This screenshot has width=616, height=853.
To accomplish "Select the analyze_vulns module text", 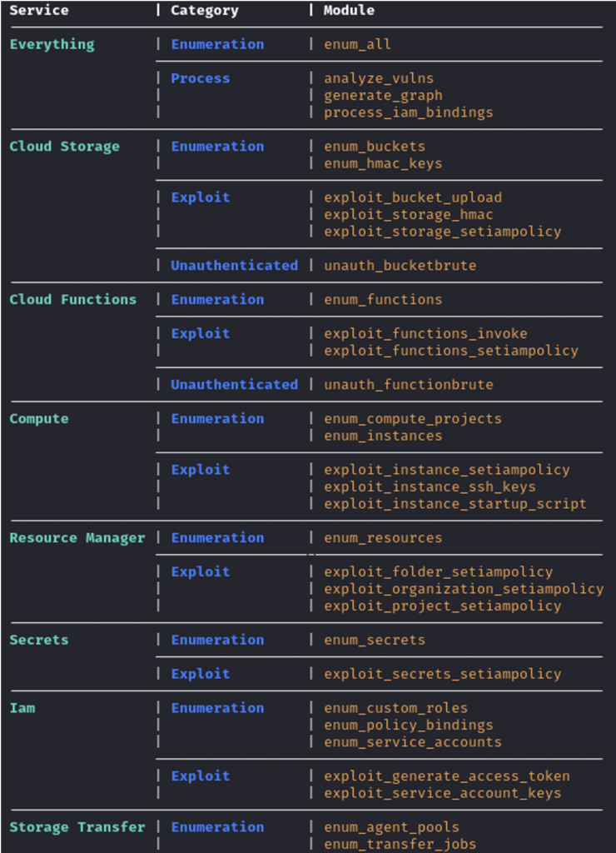I will tap(379, 78).
